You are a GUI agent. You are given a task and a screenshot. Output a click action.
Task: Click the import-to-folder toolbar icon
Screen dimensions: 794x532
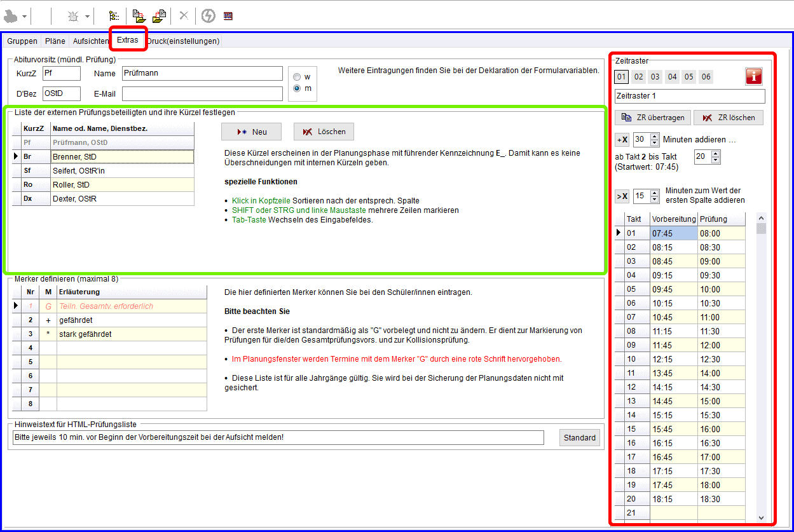pyautogui.click(x=139, y=16)
